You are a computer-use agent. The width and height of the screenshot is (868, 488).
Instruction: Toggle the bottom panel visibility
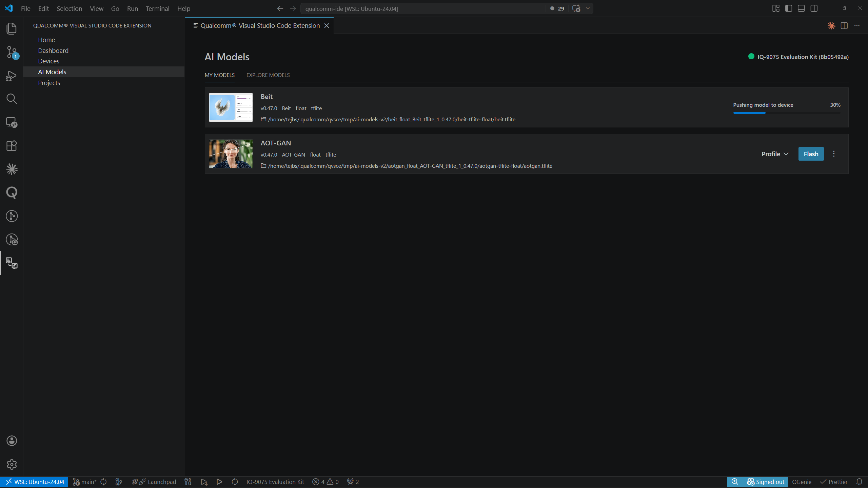801,8
